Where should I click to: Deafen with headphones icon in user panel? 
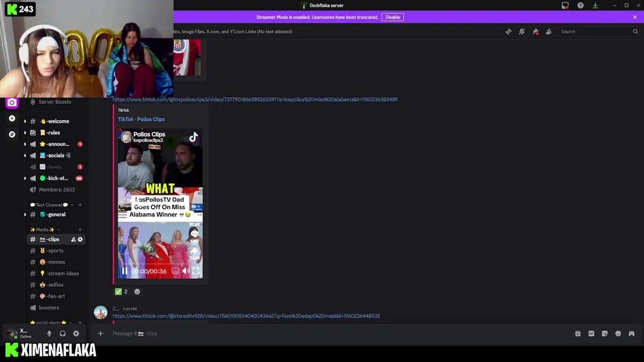(x=62, y=333)
